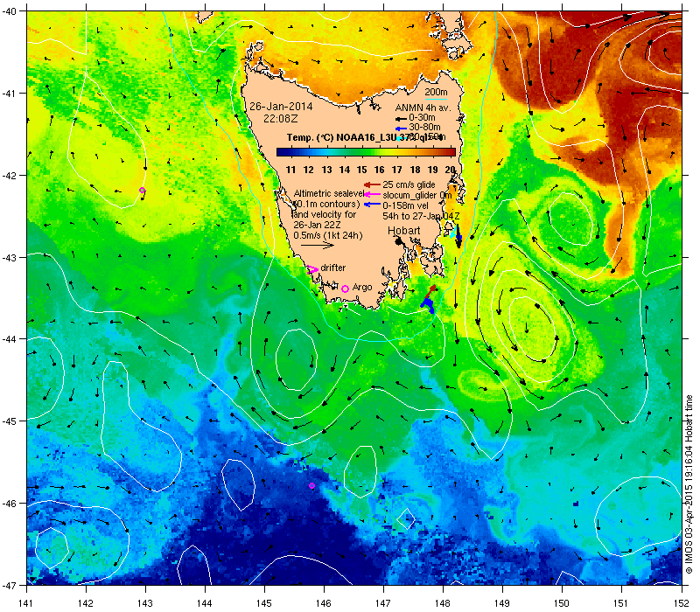This screenshot has height=612, width=700.
Task: Click the 152 longitude axis label
Action: (682, 603)
